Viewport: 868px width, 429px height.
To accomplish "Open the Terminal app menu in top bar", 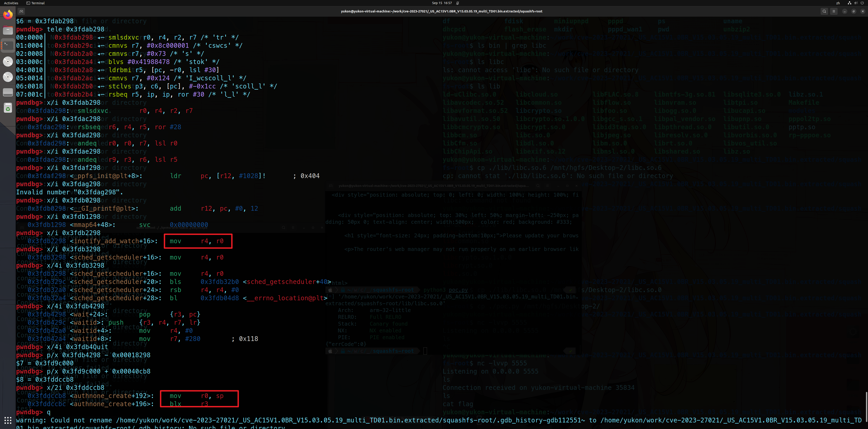I will [x=35, y=3].
